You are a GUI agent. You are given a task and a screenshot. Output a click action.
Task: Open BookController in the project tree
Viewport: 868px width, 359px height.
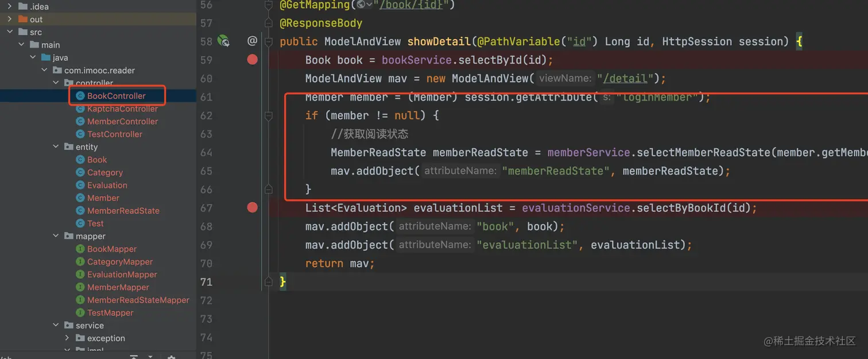pyautogui.click(x=117, y=96)
